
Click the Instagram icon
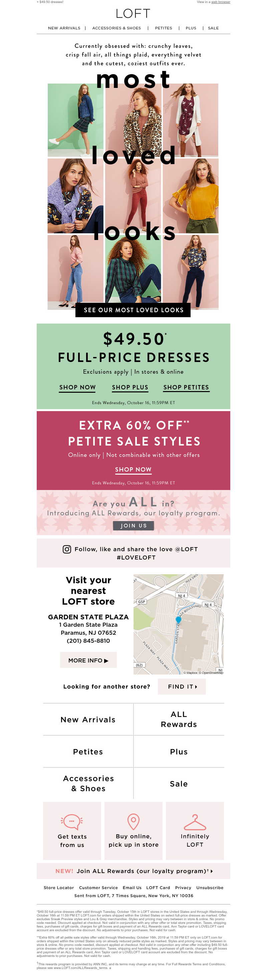[66, 549]
